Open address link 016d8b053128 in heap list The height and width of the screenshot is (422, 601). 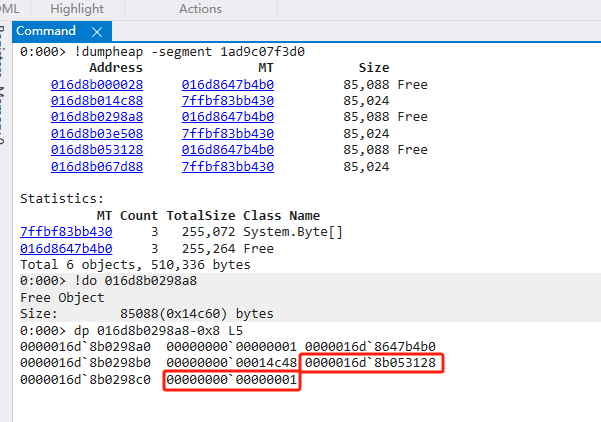(x=96, y=150)
